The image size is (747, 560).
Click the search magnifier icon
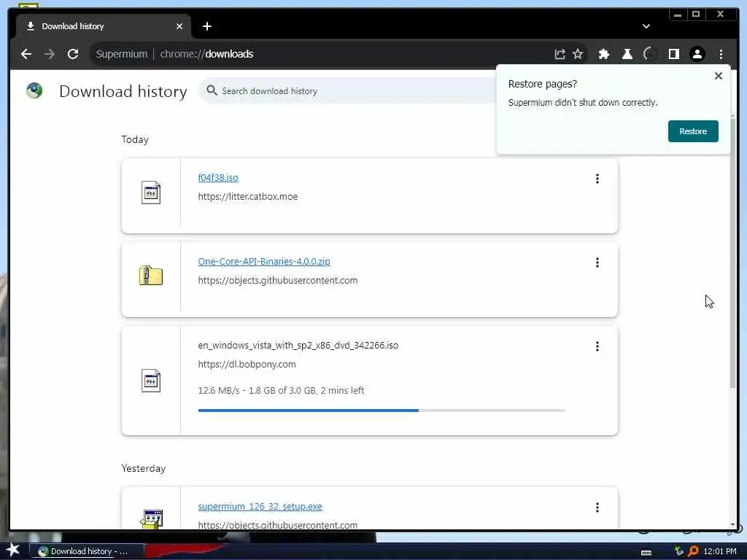click(212, 90)
